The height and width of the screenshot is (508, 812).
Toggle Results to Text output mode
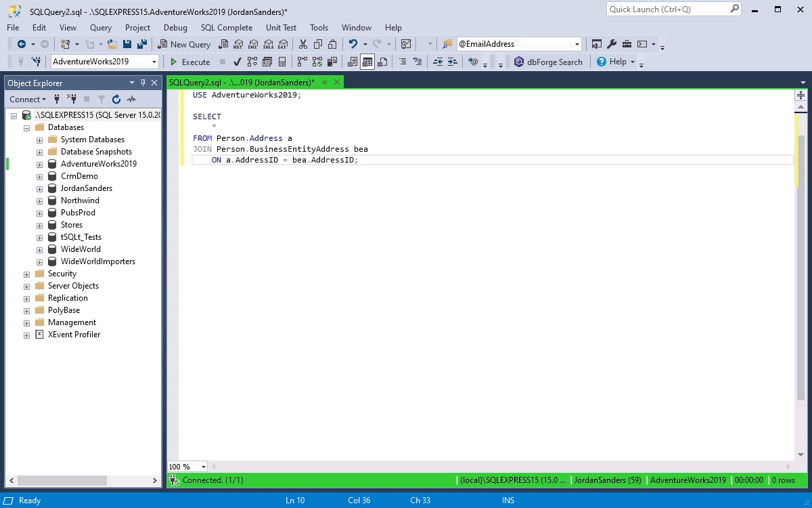point(353,62)
